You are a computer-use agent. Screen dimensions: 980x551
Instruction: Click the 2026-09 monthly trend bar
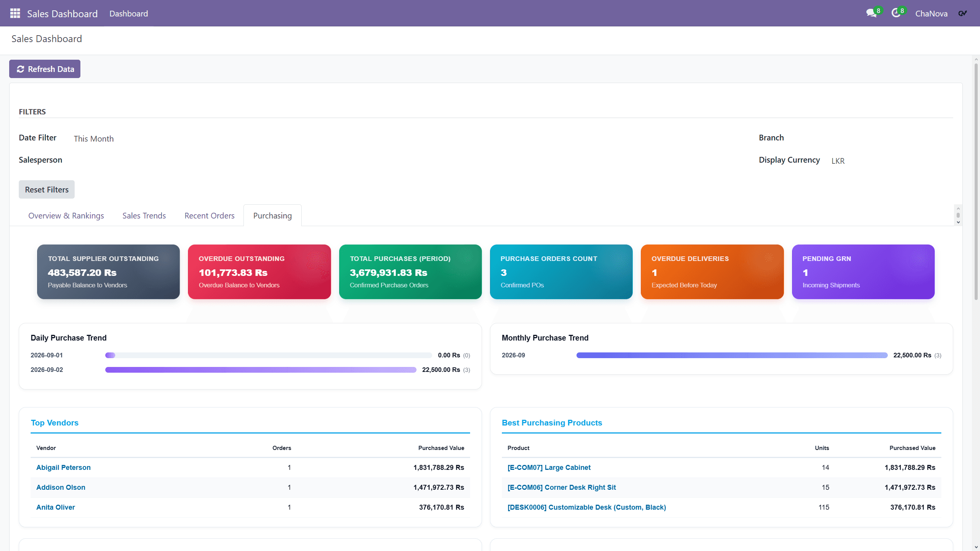click(x=732, y=355)
